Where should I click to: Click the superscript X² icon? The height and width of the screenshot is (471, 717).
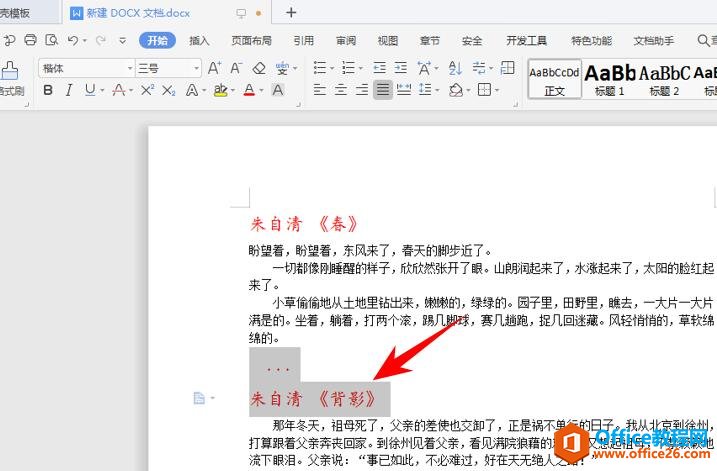tap(147, 90)
